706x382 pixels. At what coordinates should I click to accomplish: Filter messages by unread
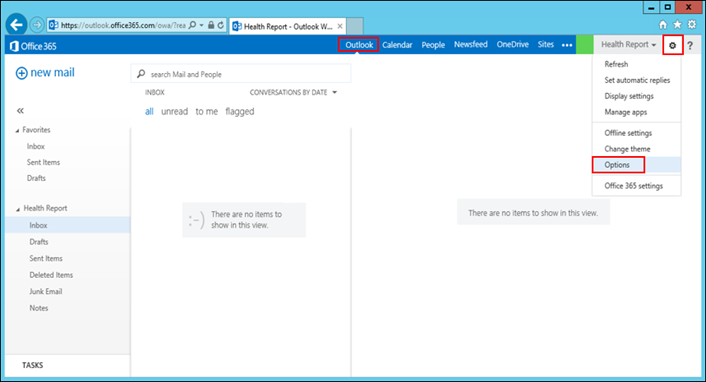click(x=174, y=111)
